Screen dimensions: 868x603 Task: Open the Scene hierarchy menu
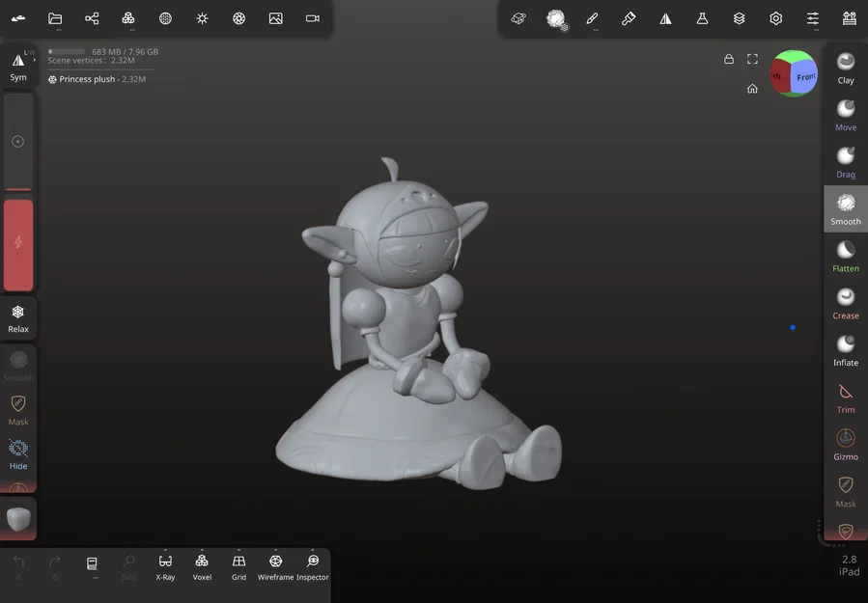[x=128, y=18]
